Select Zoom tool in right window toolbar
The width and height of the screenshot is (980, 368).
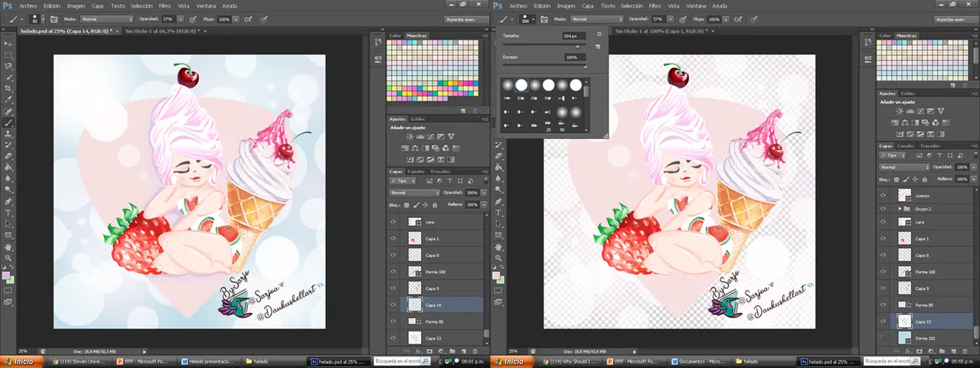499,259
